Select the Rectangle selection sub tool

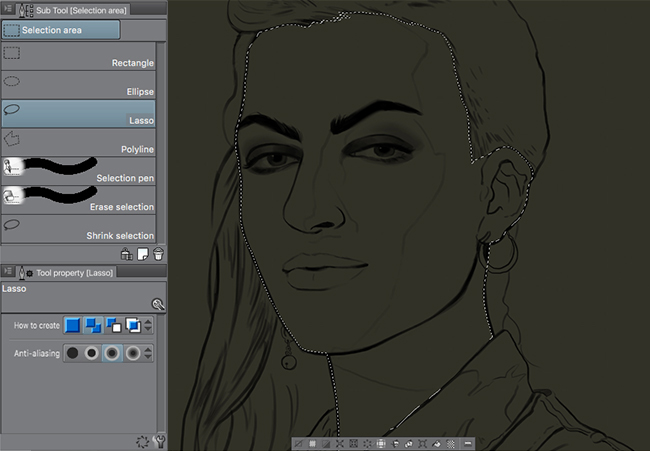(80, 57)
